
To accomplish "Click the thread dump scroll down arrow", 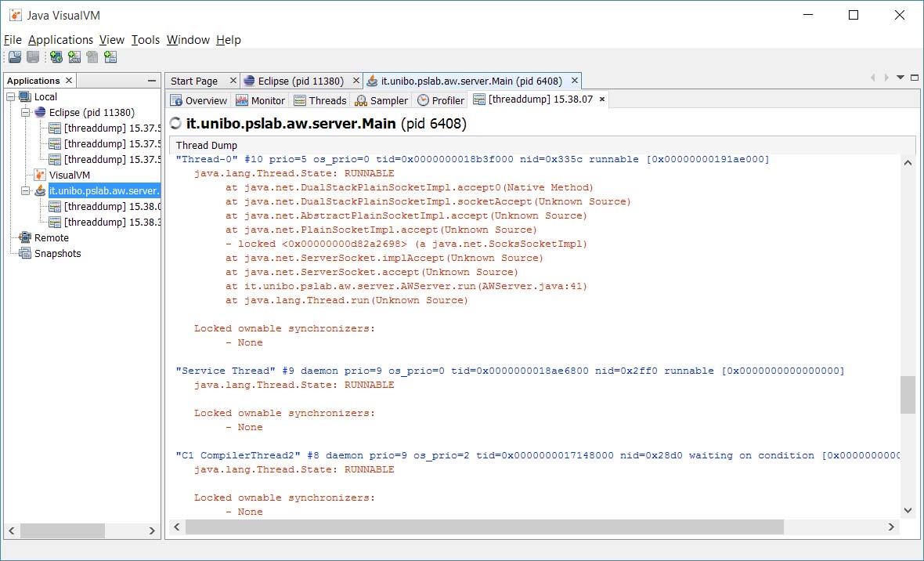I will (x=908, y=511).
